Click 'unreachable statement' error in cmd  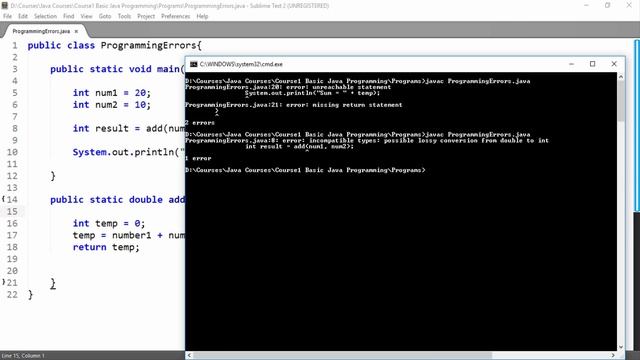point(351,87)
